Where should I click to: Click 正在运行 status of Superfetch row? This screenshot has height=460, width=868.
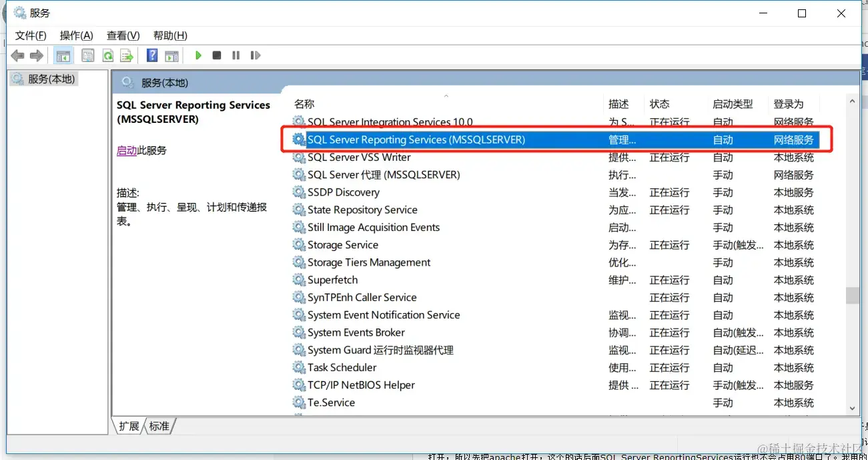[669, 280]
